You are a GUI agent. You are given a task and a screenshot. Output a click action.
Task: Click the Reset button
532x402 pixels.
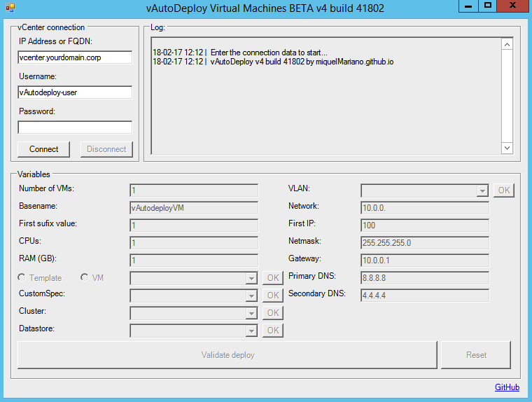pyautogui.click(x=476, y=355)
